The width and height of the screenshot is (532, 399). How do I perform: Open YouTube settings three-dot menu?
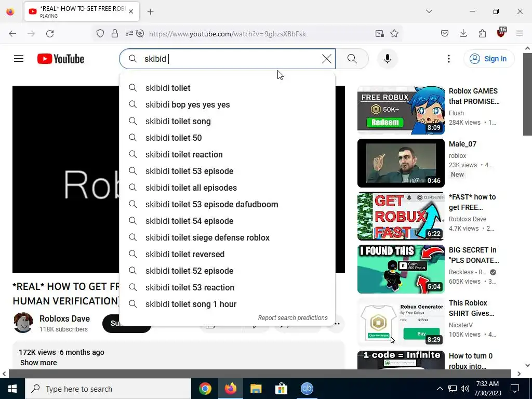(x=448, y=59)
